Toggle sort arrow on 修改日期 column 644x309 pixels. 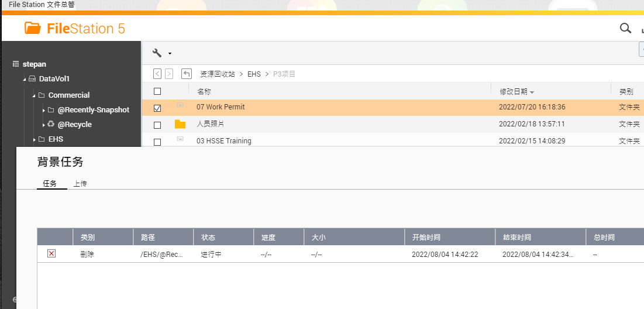(532, 92)
